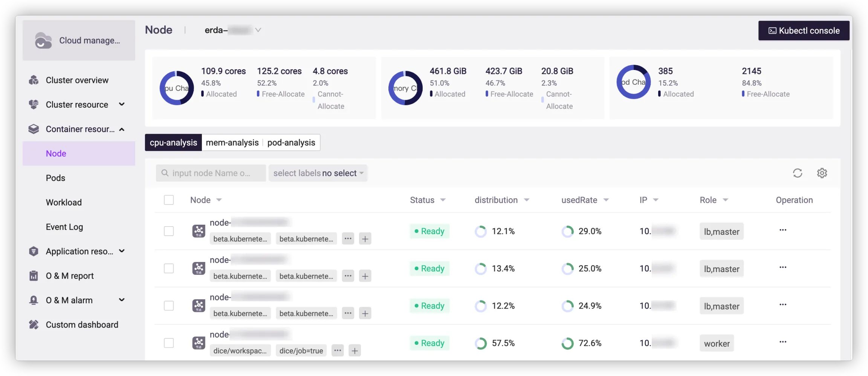Open table settings gear icon
Screen dimensions: 868x376
(x=822, y=173)
